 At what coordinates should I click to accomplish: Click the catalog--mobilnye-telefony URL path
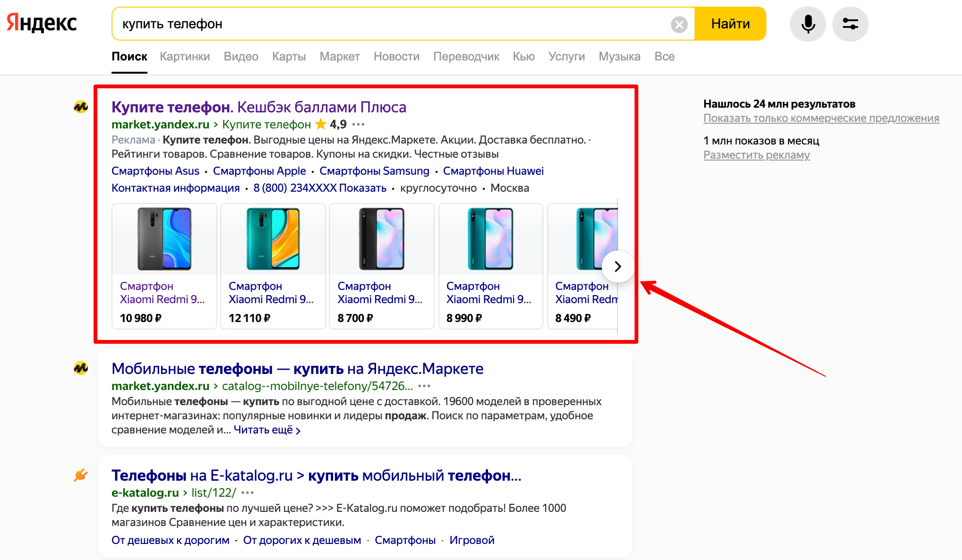318,386
